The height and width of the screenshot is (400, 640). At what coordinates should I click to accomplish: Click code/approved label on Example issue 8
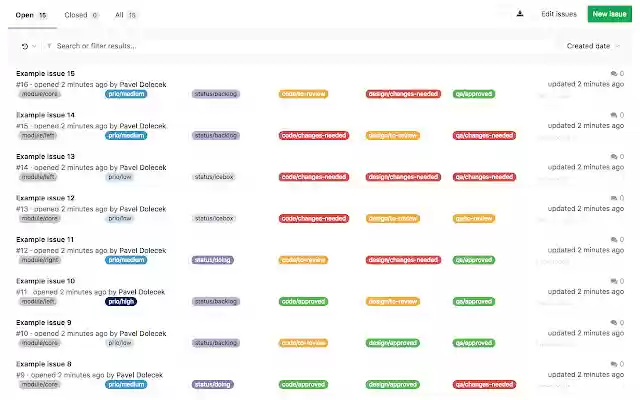(x=303, y=384)
